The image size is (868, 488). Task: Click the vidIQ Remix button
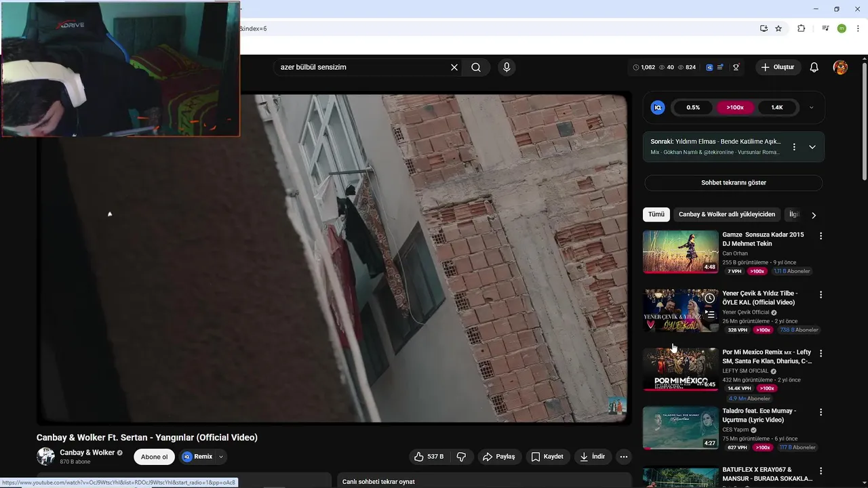pyautogui.click(x=197, y=457)
